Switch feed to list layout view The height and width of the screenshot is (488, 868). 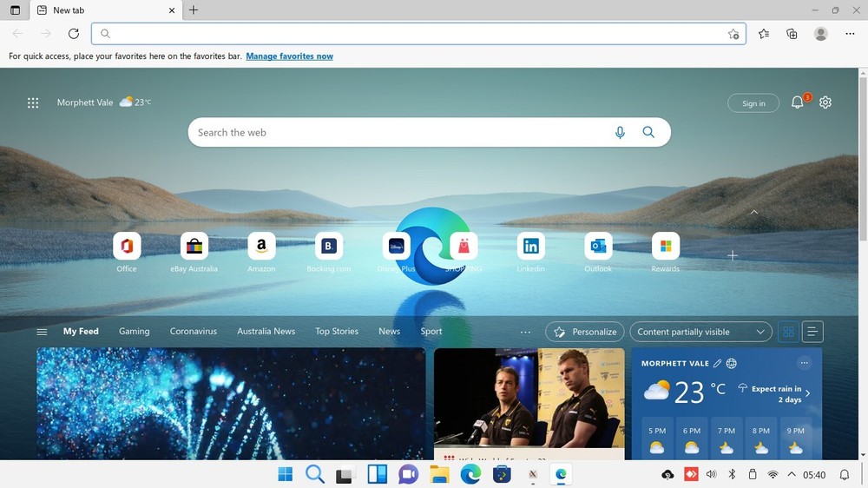[812, 332]
